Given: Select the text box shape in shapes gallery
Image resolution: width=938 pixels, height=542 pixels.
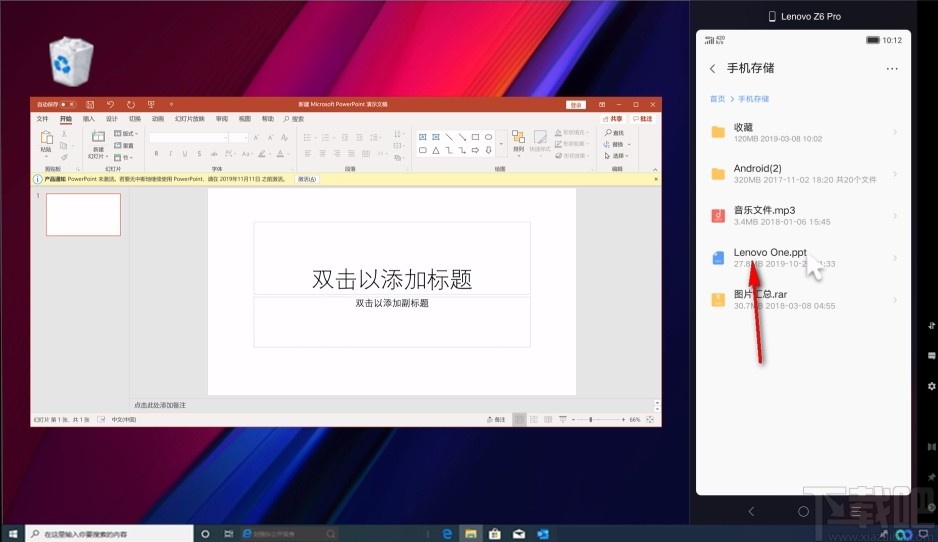Looking at the screenshot, I should pyautogui.click(x=422, y=137).
